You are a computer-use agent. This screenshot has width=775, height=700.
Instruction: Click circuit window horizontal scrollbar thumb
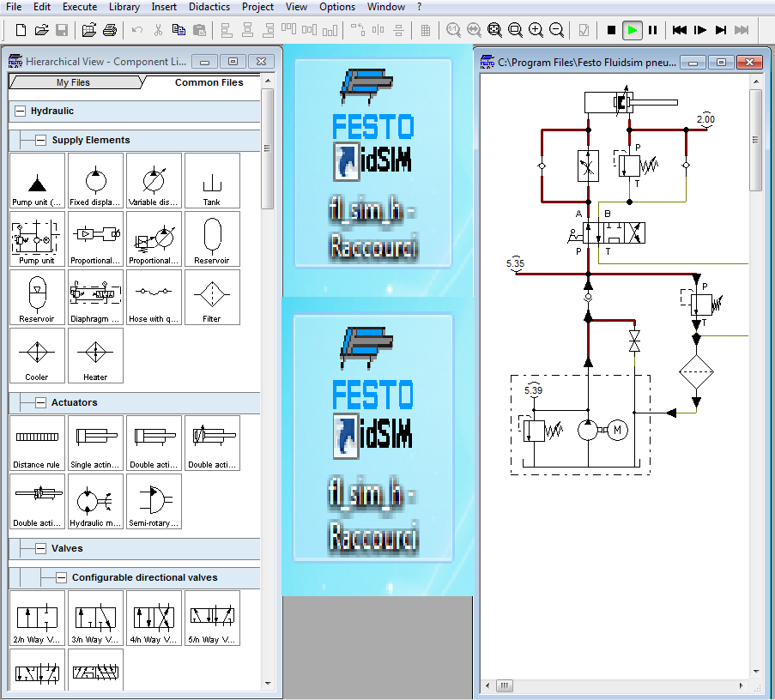[x=504, y=685]
